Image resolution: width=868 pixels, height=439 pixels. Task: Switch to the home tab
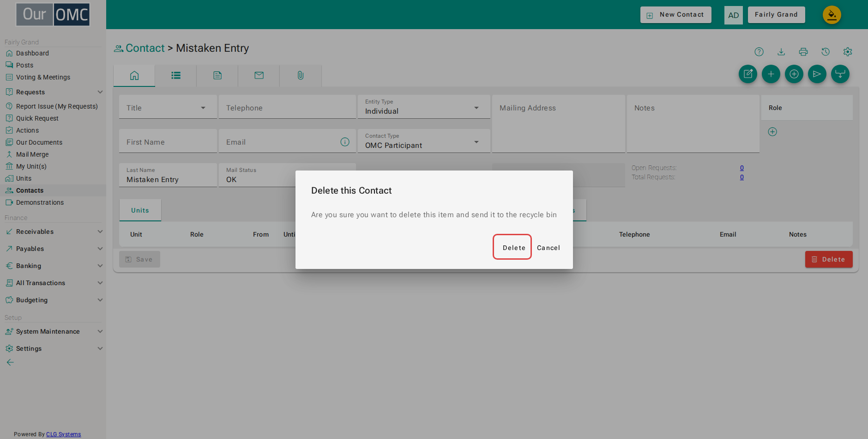(x=134, y=75)
